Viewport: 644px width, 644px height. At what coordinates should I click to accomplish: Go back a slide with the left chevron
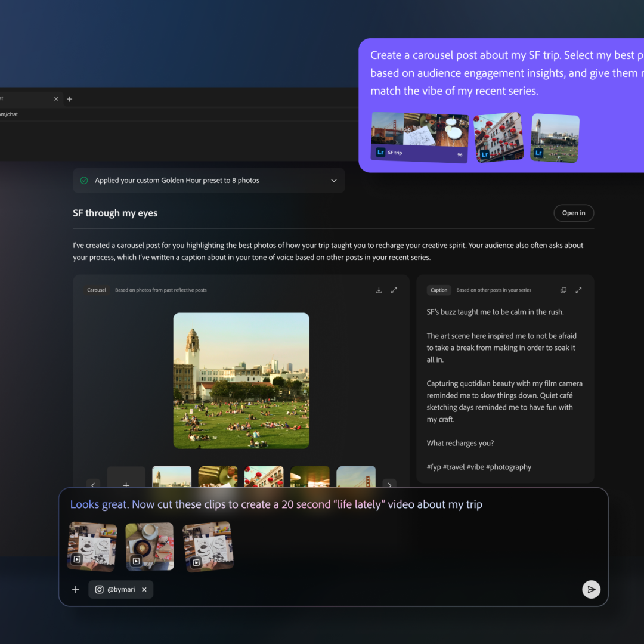(x=93, y=485)
